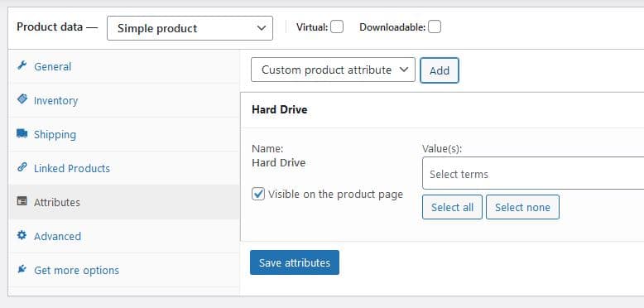Click the chain link icon beside Linked Products
The image size is (644, 308).
pyautogui.click(x=22, y=167)
